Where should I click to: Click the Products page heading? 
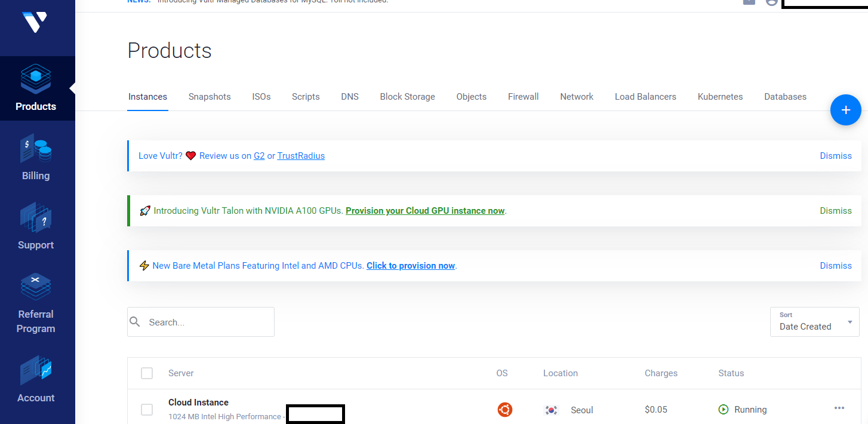[x=170, y=51]
